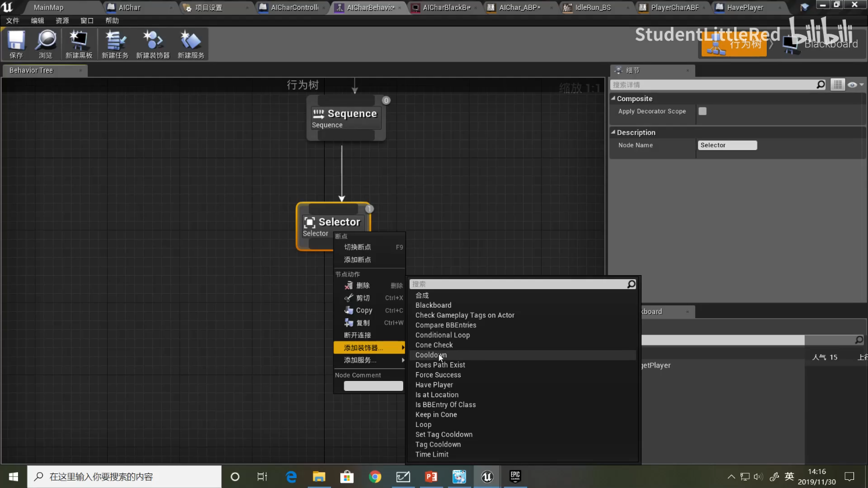The height and width of the screenshot is (488, 868).
Task: Open the Browse (浏览) toolbar icon
Action: click(45, 44)
